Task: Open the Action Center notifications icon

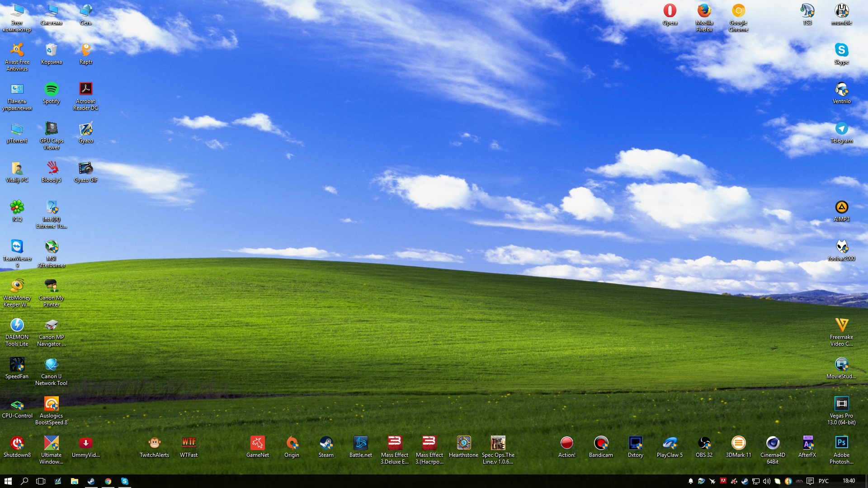Action: pos(810,481)
